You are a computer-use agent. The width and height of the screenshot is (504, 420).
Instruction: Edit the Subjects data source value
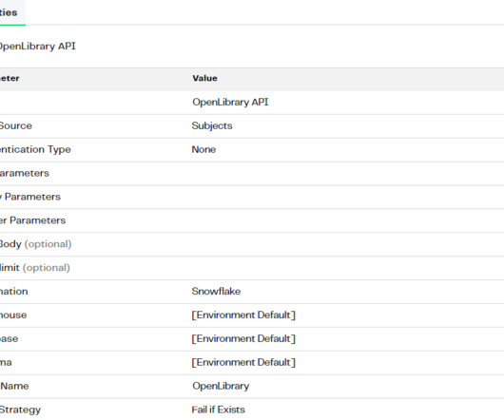pos(212,125)
